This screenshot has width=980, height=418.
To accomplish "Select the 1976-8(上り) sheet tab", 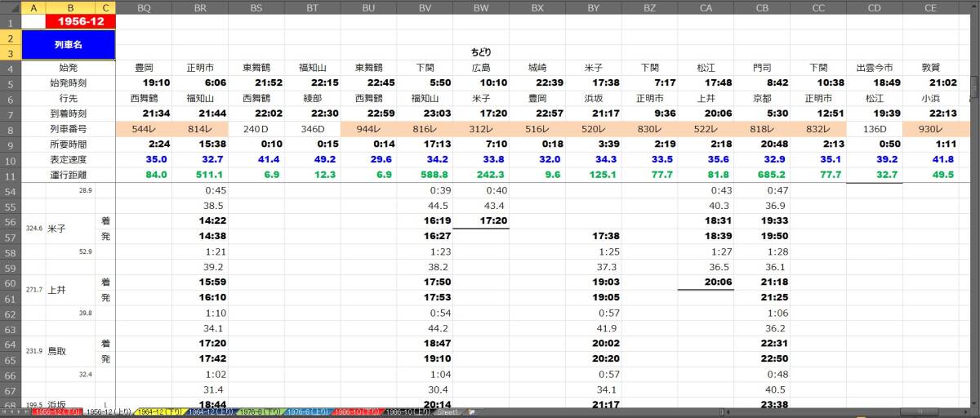I will point(309,412).
